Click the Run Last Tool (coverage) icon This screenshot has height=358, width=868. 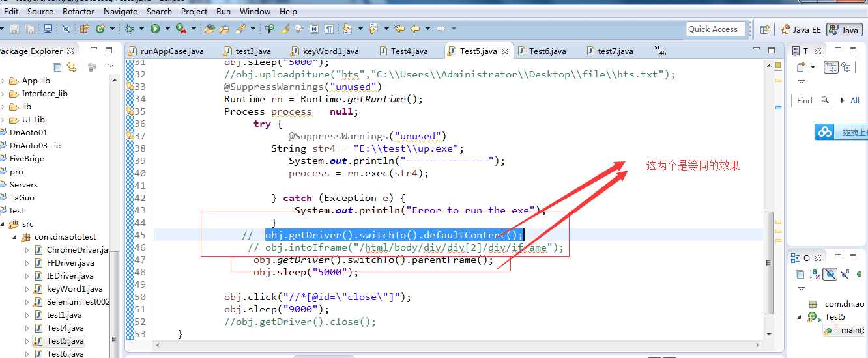point(181,29)
